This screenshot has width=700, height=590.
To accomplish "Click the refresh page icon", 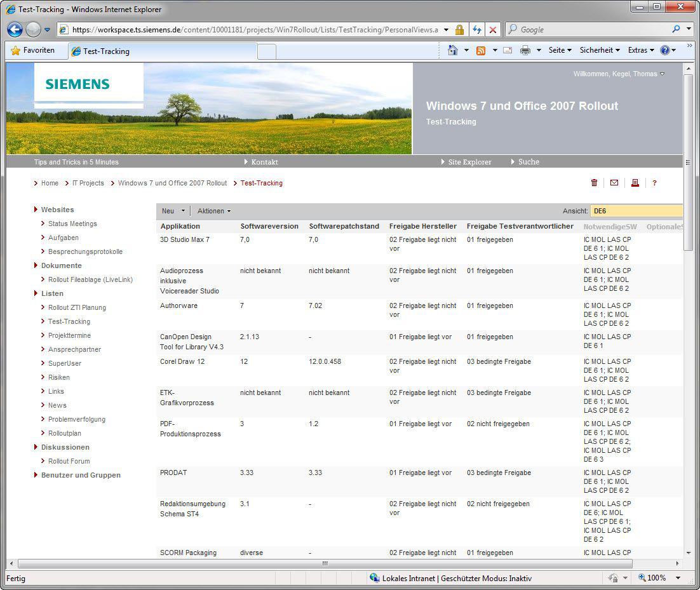I will [476, 30].
